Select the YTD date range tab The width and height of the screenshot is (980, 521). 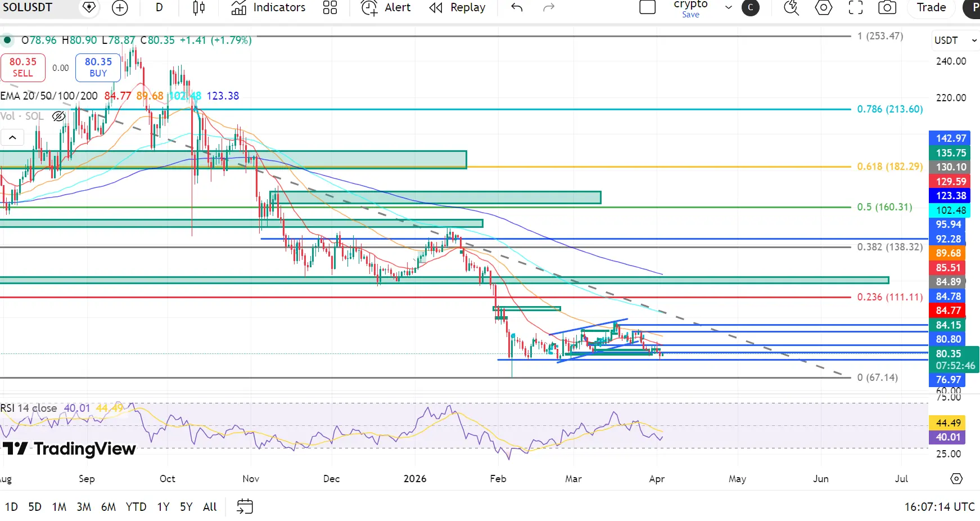[136, 507]
